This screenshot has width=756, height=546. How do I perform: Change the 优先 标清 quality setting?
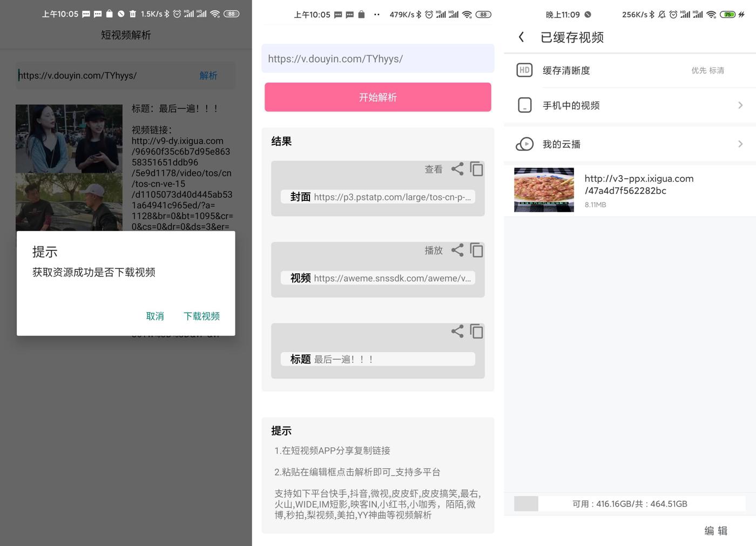point(707,70)
